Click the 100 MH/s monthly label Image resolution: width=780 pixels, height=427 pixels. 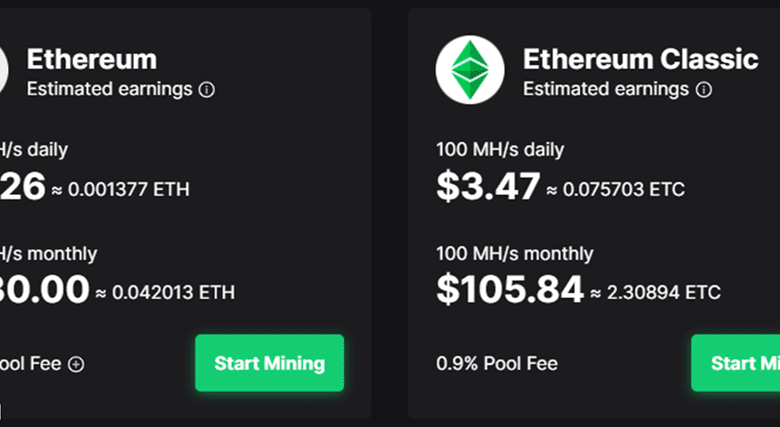coord(514,253)
